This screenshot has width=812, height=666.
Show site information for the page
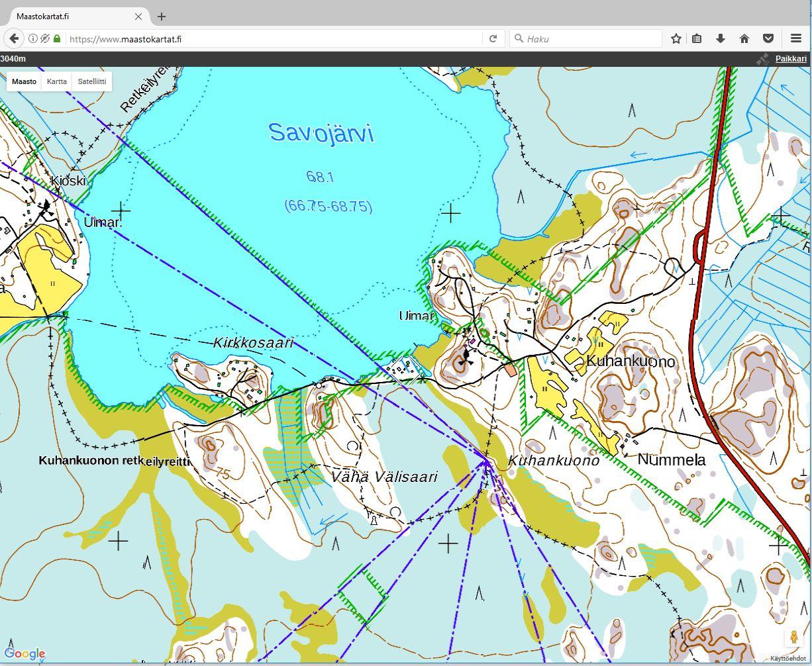click(33, 39)
